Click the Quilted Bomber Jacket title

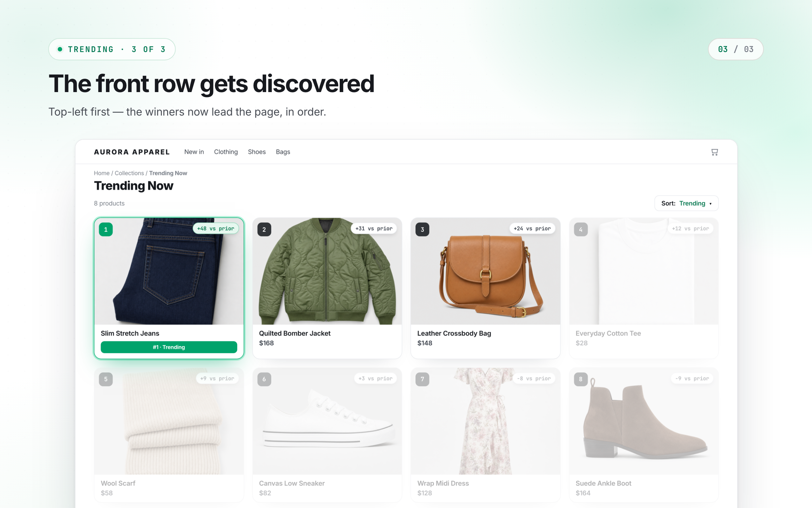pyautogui.click(x=295, y=333)
